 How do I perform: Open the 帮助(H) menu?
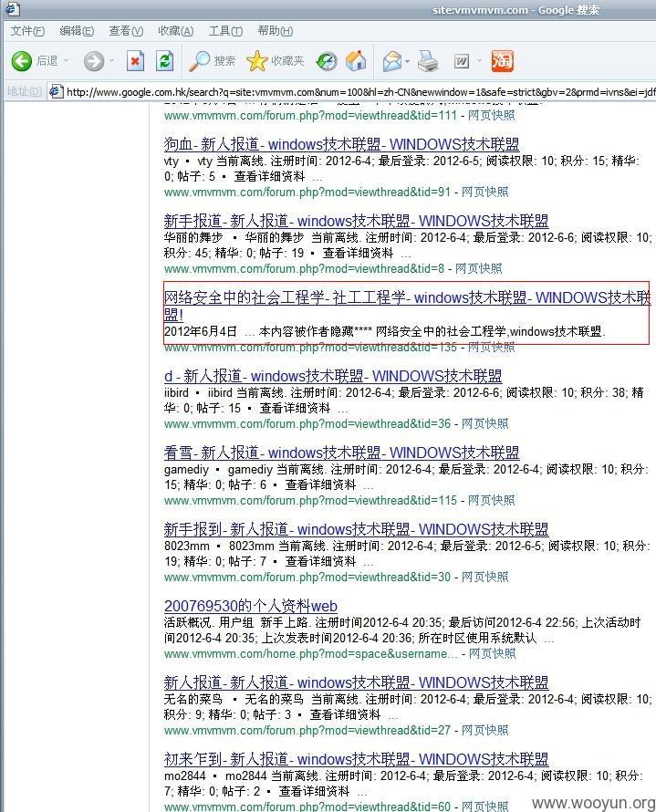275,31
